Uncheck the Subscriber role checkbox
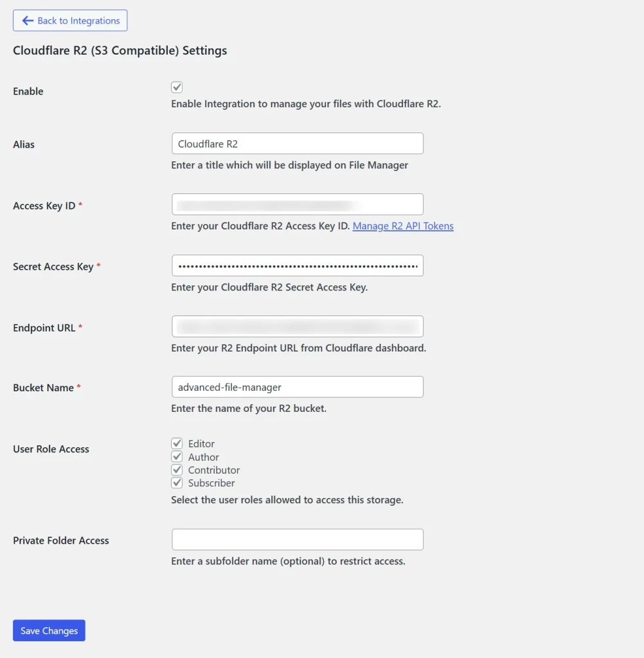644x658 pixels. point(177,483)
